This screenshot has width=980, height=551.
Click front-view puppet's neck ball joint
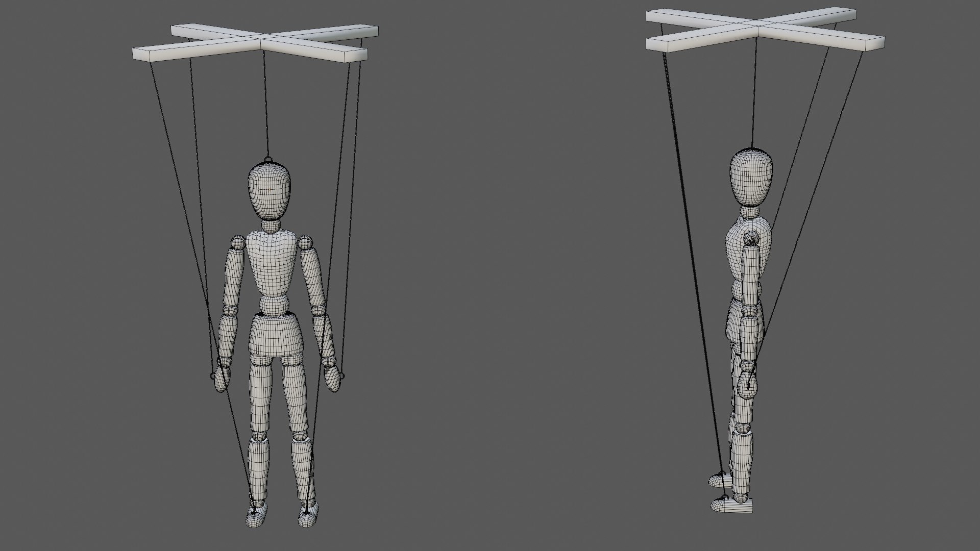271,227
